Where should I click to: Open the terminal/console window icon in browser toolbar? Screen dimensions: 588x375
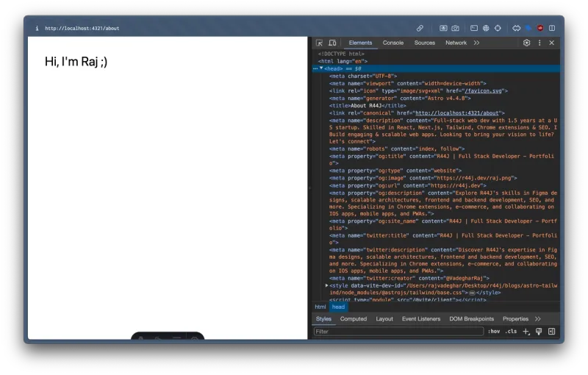tap(474, 28)
